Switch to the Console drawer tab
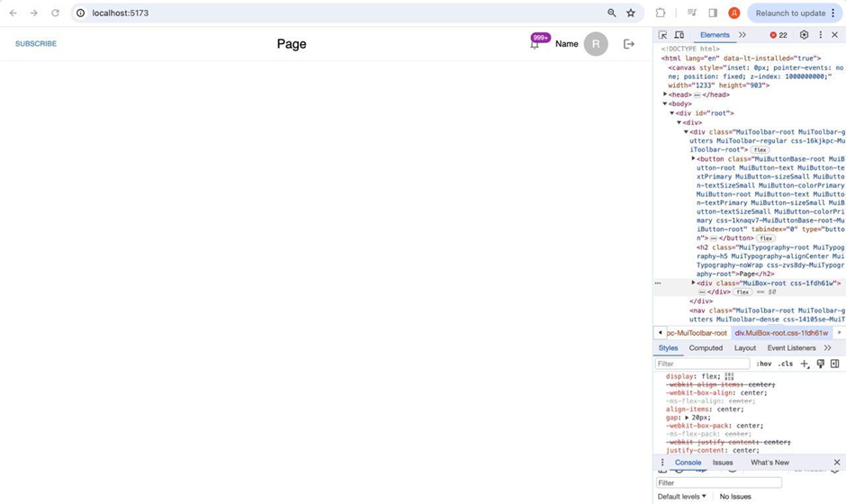This screenshot has width=846, height=504. tap(688, 463)
